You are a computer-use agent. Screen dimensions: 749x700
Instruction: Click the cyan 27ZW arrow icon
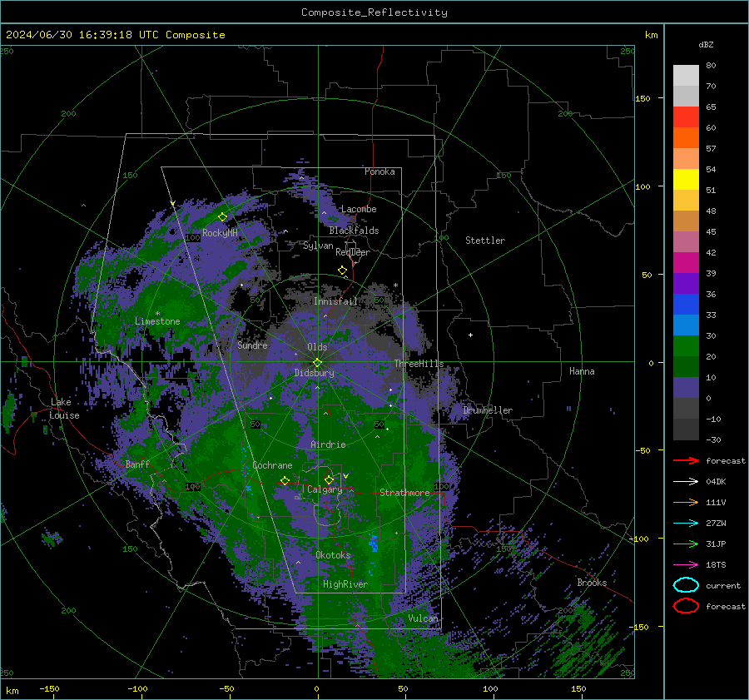pyautogui.click(x=686, y=524)
